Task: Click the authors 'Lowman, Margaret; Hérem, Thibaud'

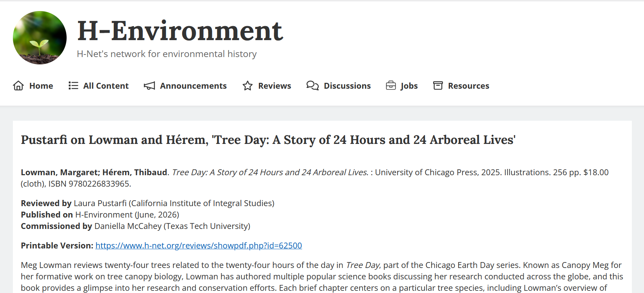Action: 94,172
